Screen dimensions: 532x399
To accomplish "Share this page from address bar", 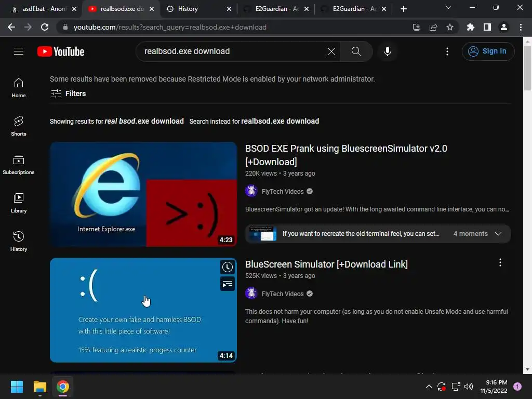I will coord(433,27).
